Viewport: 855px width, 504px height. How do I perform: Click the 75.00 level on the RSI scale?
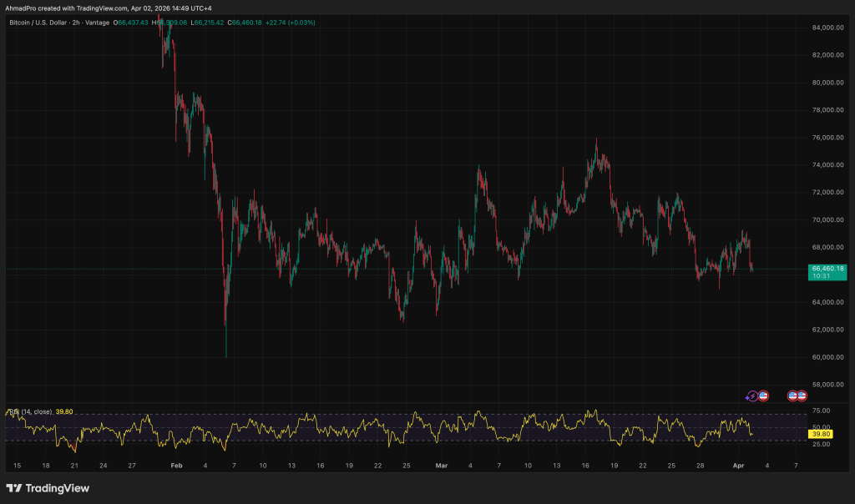[x=820, y=411]
